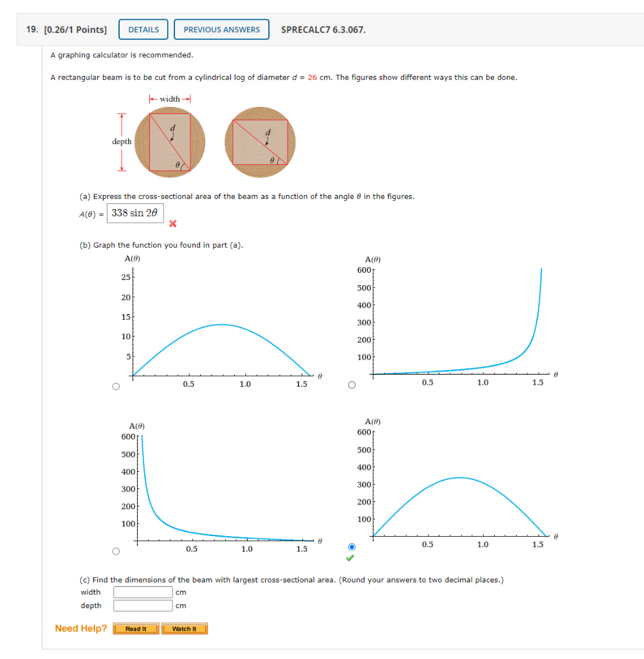
Task: Open the DETAILS button for question 19
Action: (x=143, y=30)
